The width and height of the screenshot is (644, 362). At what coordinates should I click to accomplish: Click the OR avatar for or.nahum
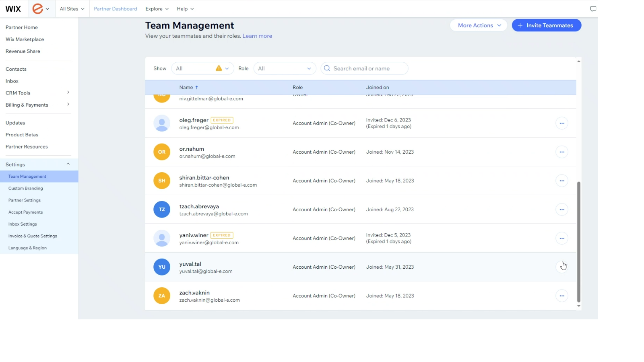coord(162,152)
